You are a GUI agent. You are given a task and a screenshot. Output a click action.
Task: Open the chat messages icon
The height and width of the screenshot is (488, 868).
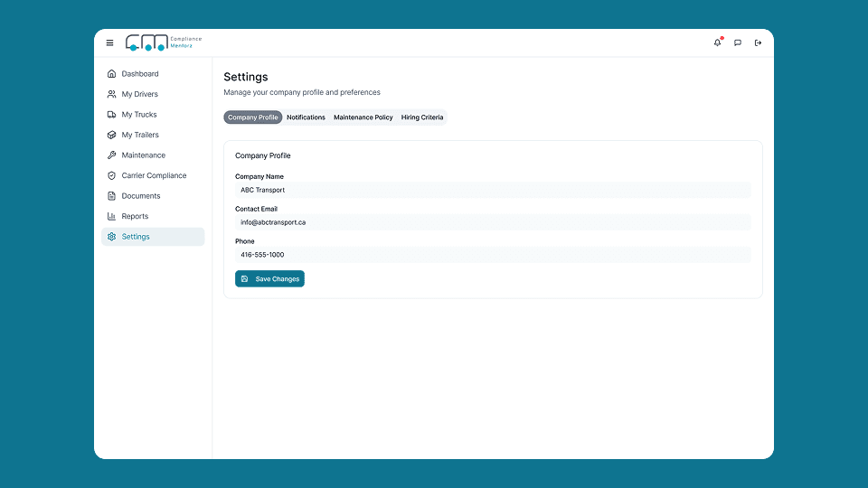coord(738,42)
